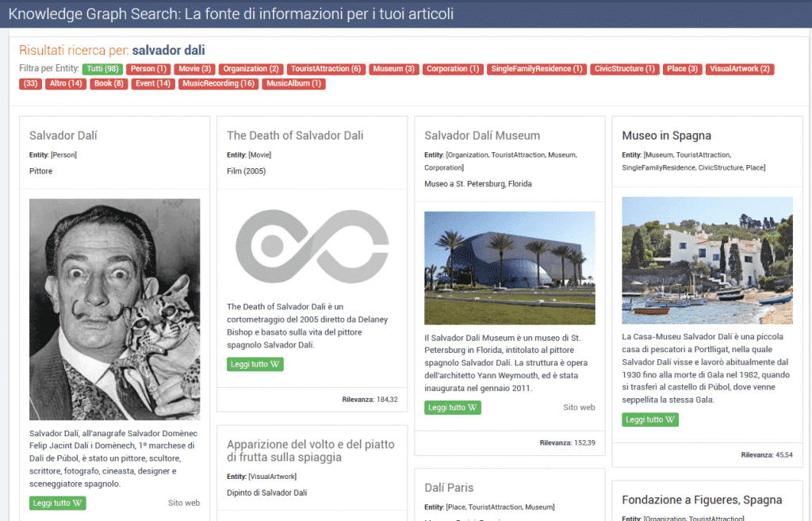812x521 pixels.
Task: Click the 'Entity: [Movie]' line
Action: pos(249,155)
